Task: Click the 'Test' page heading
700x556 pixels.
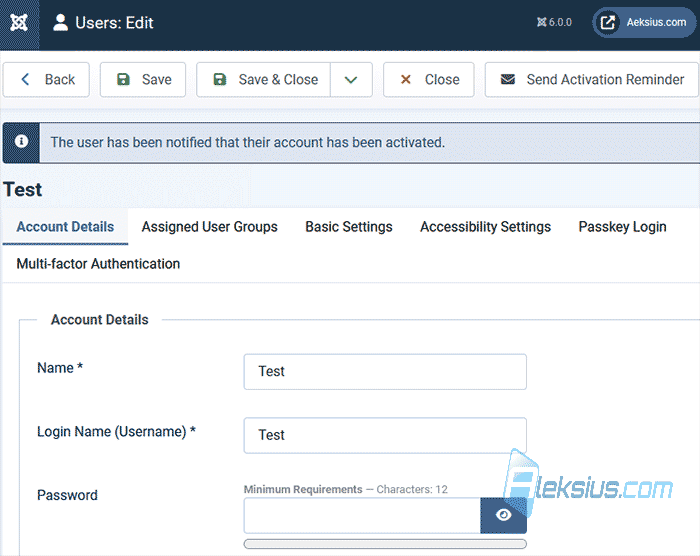Action: coord(23,190)
